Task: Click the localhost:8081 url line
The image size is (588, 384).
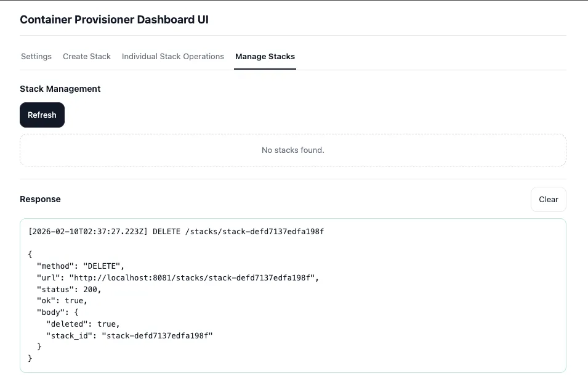Action: (179, 277)
